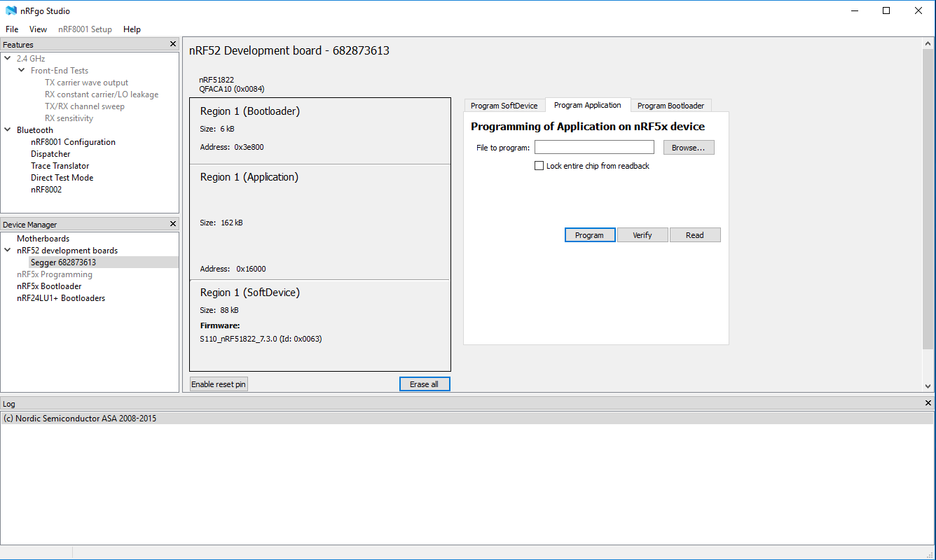
Task: Click the S110_nRF51822_7.3.0 firmware text
Action: 261,339
